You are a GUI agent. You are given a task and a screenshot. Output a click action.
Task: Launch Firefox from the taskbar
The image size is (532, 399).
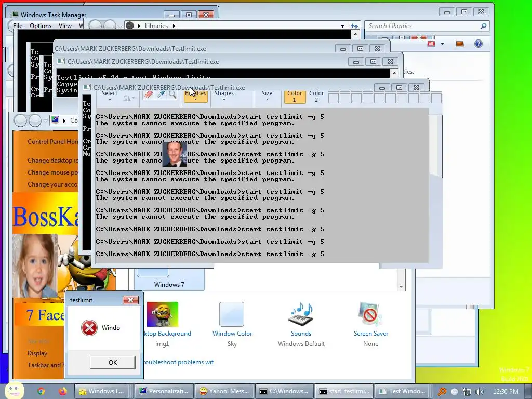coord(62,391)
